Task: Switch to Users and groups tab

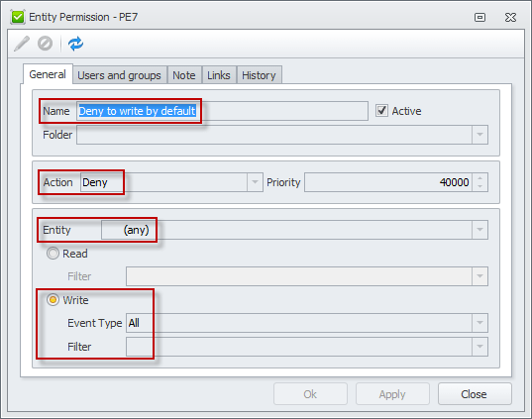Action: 120,75
